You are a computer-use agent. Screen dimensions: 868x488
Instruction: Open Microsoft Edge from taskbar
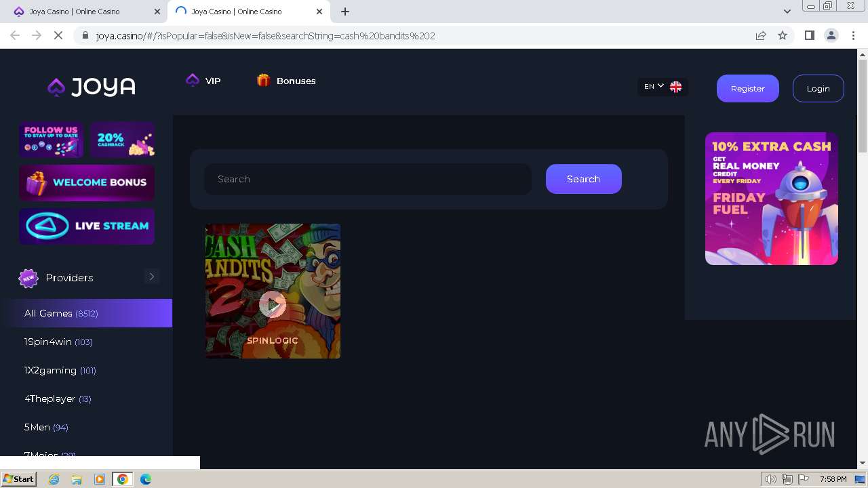point(145,479)
